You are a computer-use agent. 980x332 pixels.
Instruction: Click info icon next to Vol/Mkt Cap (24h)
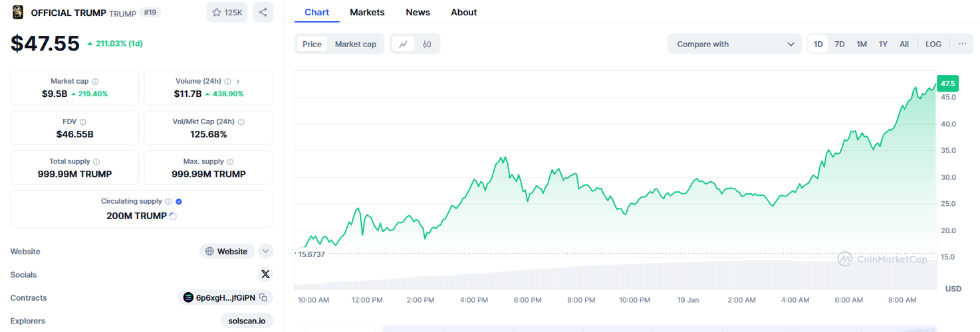(x=241, y=122)
